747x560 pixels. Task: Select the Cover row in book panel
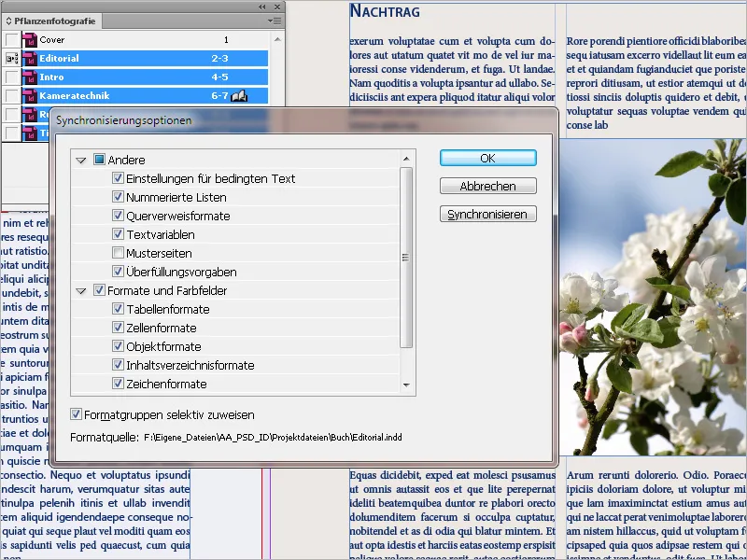[x=145, y=40]
